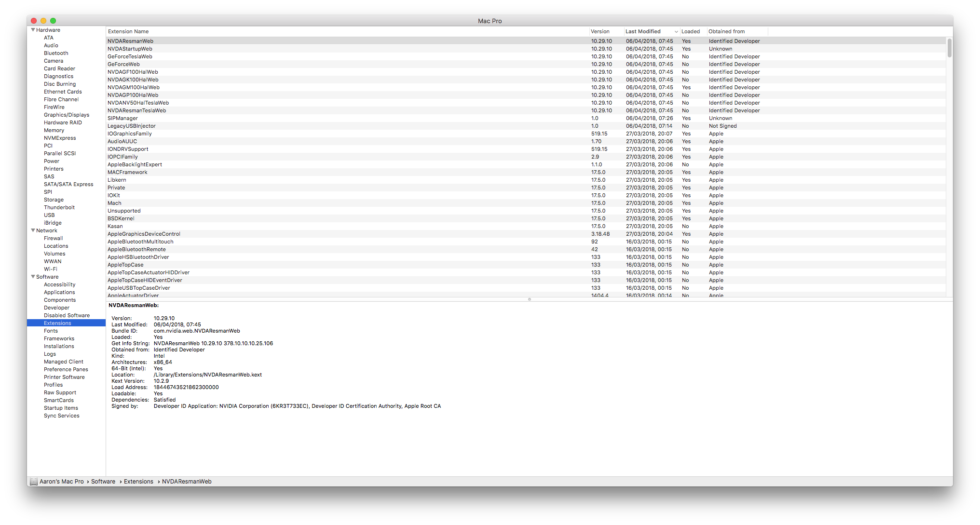This screenshot has height=525, width=980.
Task: Open Disabled Software in sidebar
Action: click(x=67, y=315)
